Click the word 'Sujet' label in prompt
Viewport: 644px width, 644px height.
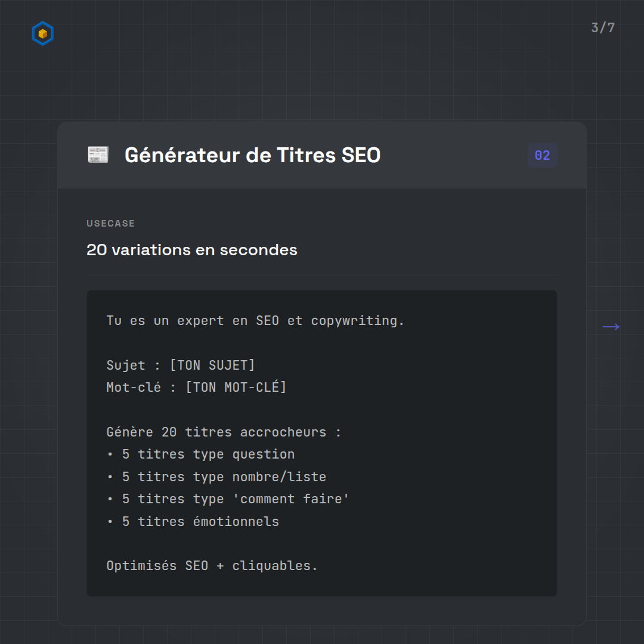coord(126,365)
